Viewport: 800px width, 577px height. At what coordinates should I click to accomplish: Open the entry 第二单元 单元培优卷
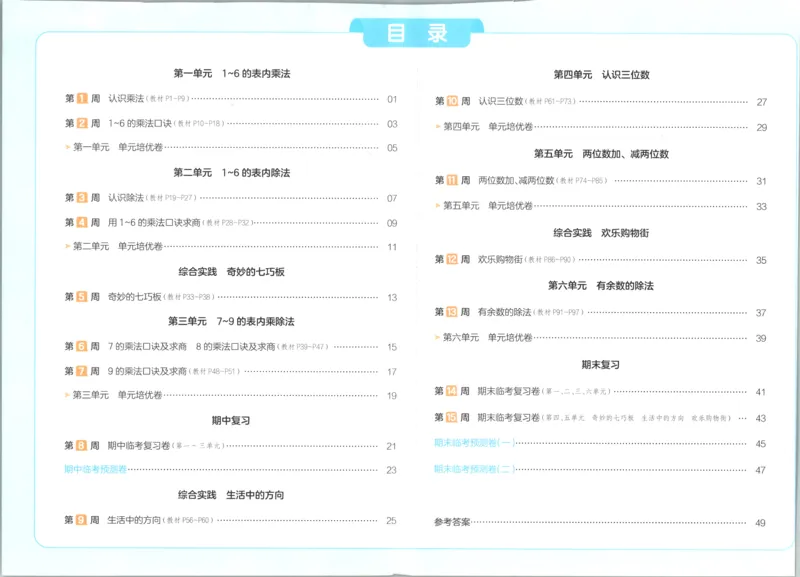(118, 246)
